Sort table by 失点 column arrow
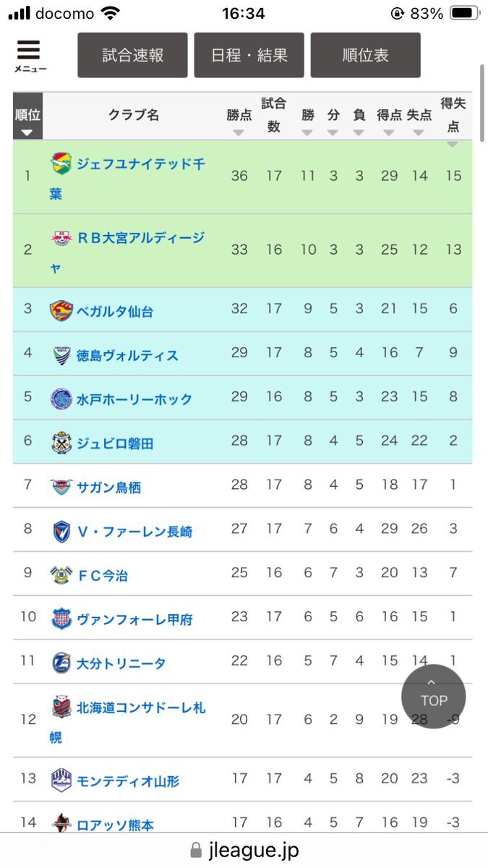 (x=419, y=132)
